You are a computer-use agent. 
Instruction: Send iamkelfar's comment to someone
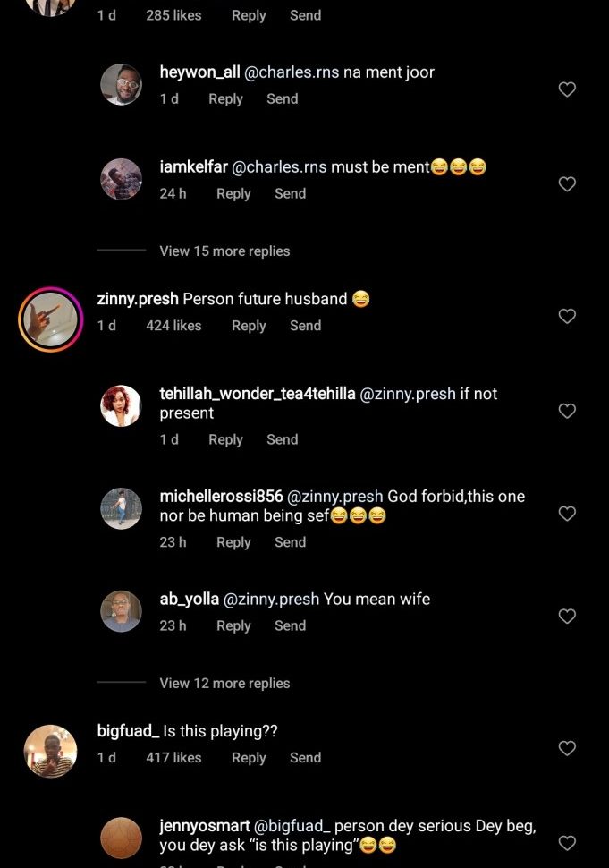290,193
